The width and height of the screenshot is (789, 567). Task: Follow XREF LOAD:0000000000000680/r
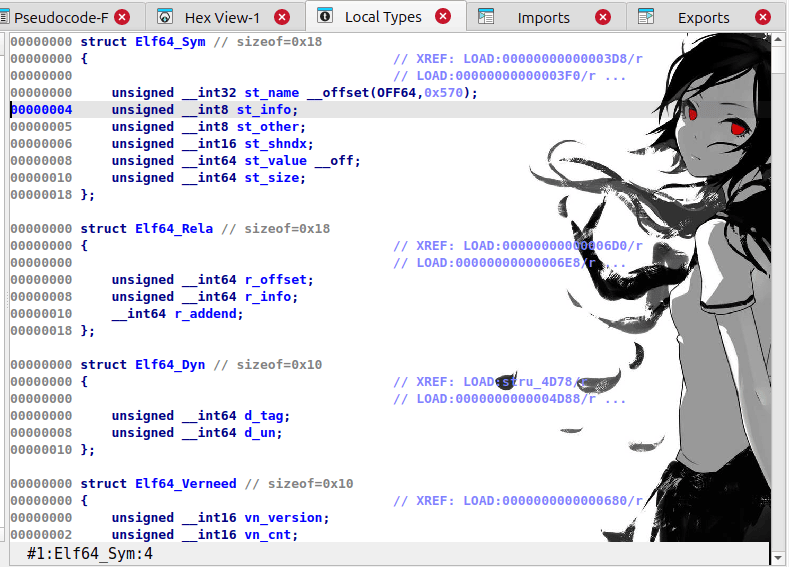[x=553, y=501]
